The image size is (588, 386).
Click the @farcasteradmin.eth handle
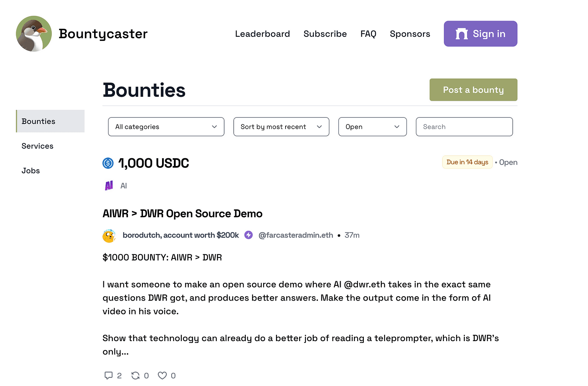[296, 235]
